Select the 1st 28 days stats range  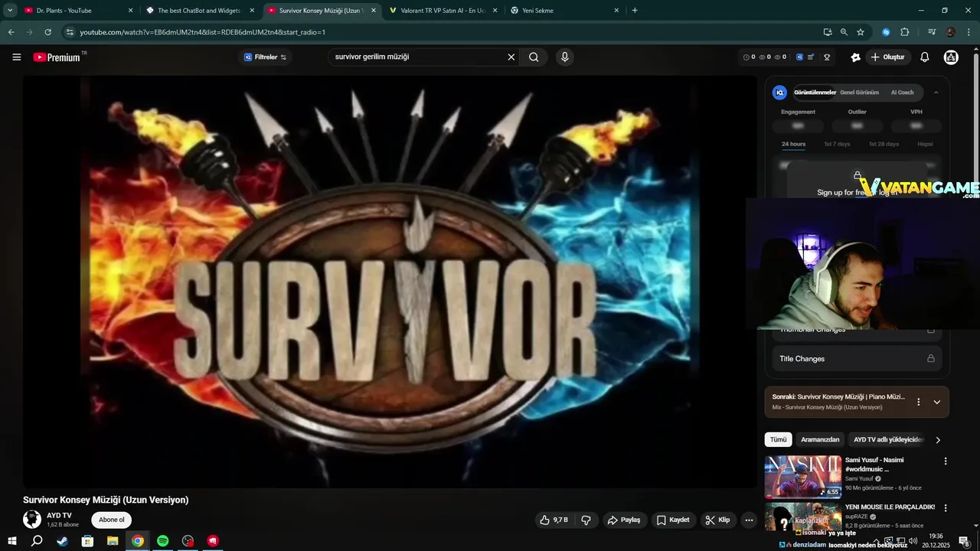tap(884, 144)
